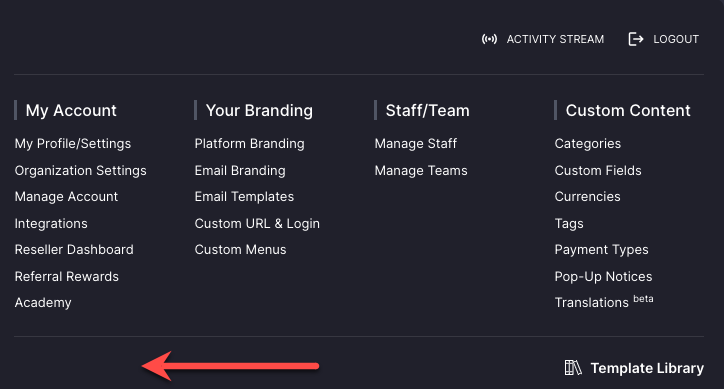The width and height of the screenshot is (724, 389).
Task: Go to Organization Settings
Action: pyautogui.click(x=80, y=171)
